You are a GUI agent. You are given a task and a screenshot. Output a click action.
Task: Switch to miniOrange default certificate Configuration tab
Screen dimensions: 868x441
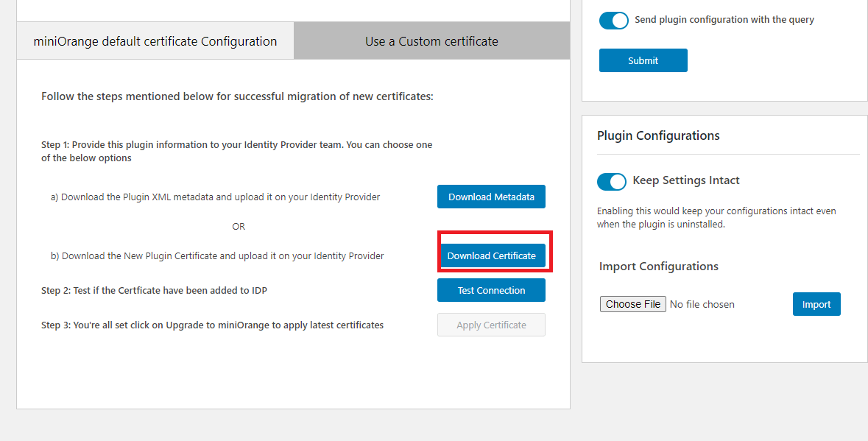(x=155, y=41)
